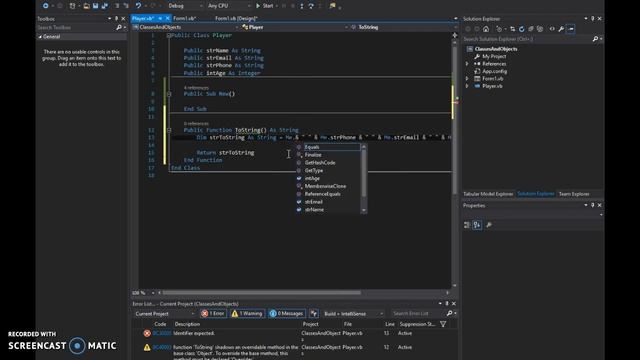Click the Save icon in the toolbar
The width and height of the screenshot is (640, 360).
point(96,6)
